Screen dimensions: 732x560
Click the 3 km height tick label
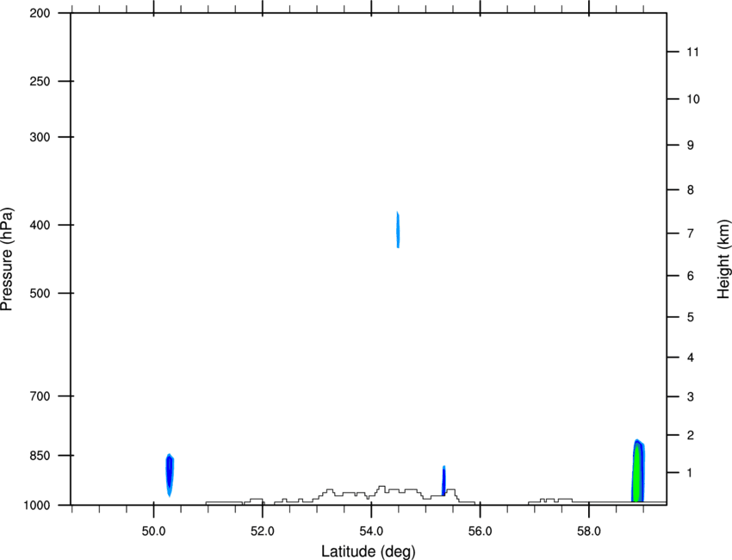coord(691,397)
